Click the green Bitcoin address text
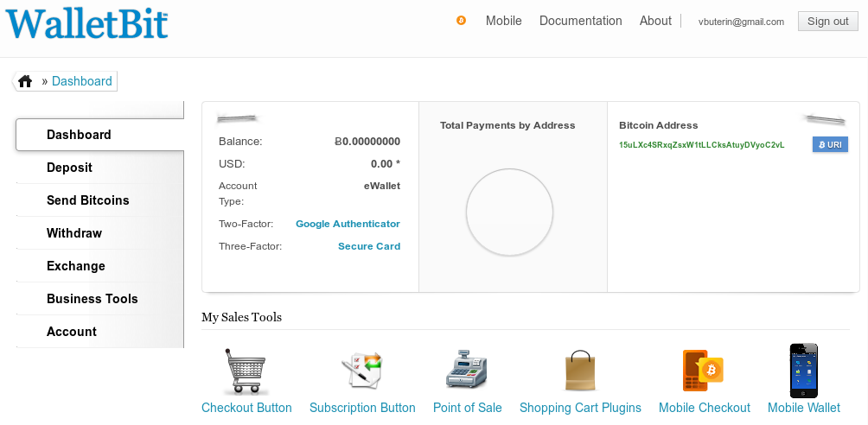The height and width of the screenshot is (425, 868). click(701, 145)
